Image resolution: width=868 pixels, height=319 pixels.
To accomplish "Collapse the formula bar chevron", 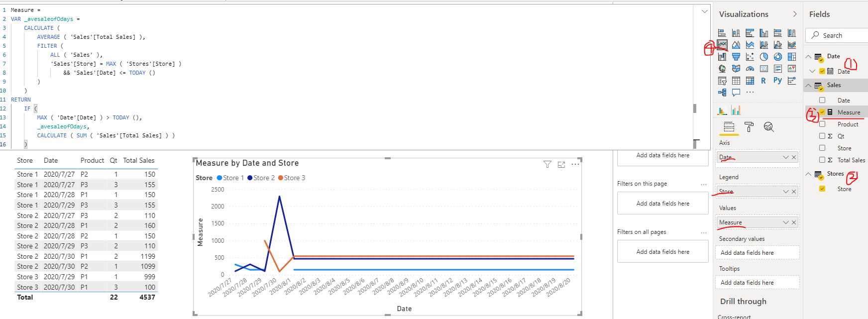I will click(705, 11).
